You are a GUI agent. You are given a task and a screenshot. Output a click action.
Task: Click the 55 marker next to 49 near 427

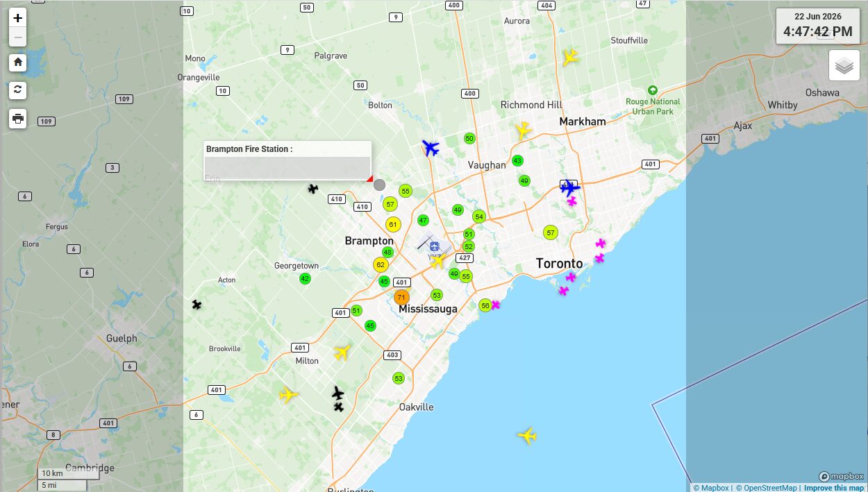coord(466,276)
